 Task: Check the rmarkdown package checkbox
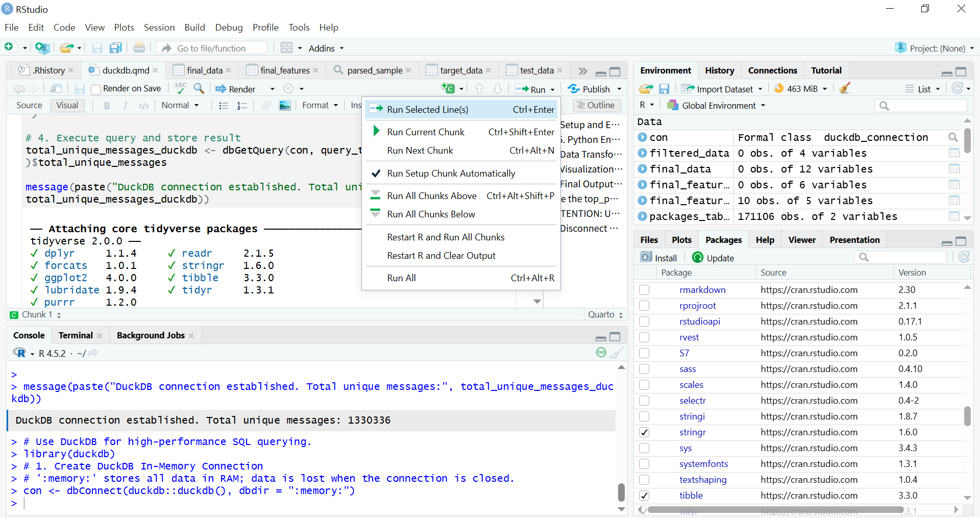coord(644,290)
